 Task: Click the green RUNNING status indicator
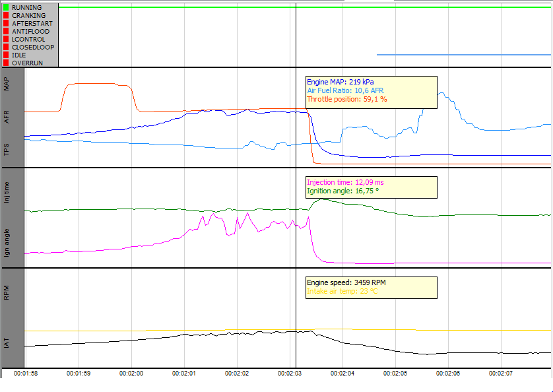(x=6, y=7)
